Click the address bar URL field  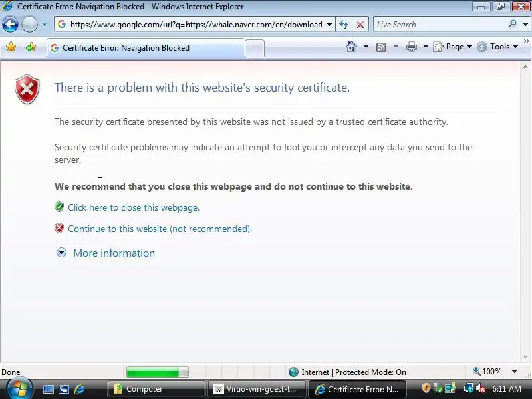[196, 25]
